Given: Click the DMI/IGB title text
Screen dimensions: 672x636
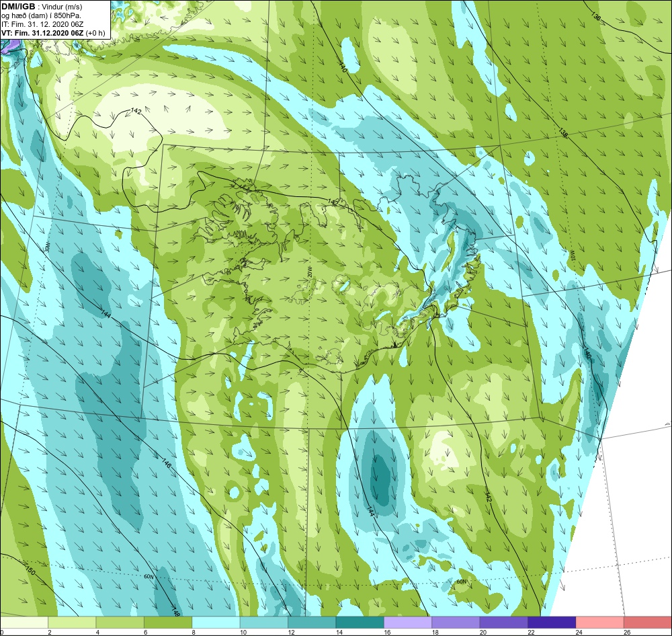Looking at the screenshot, I should click(18, 7).
